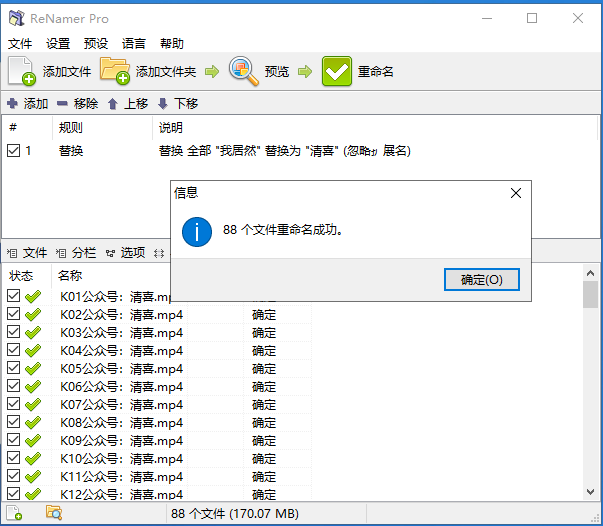Image resolution: width=603 pixels, height=526 pixels.
Task: Open the 语言 menu
Action: pos(134,43)
